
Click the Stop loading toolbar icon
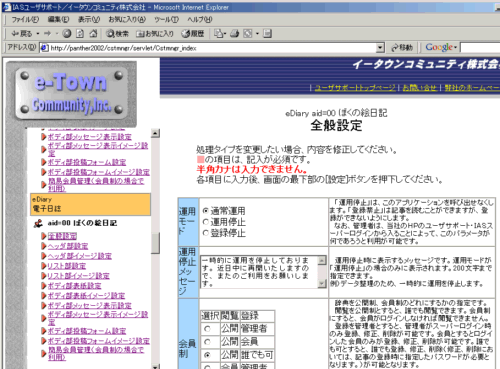pos(67,33)
